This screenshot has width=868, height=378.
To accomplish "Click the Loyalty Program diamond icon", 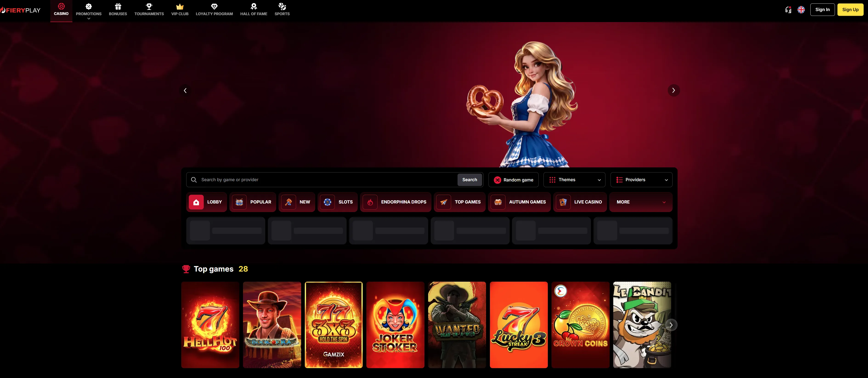I will point(214,6).
